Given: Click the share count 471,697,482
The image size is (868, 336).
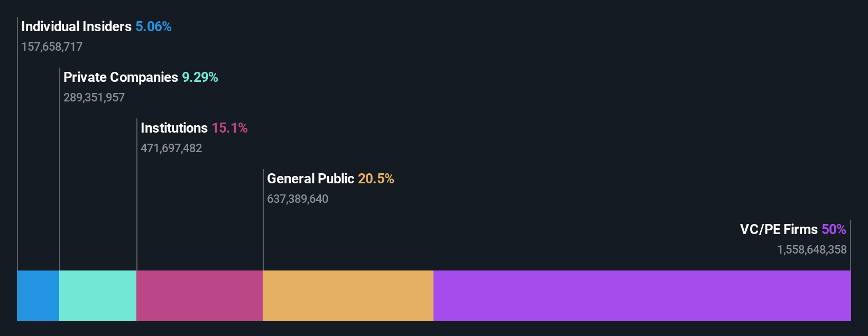Looking at the screenshot, I should (171, 148).
